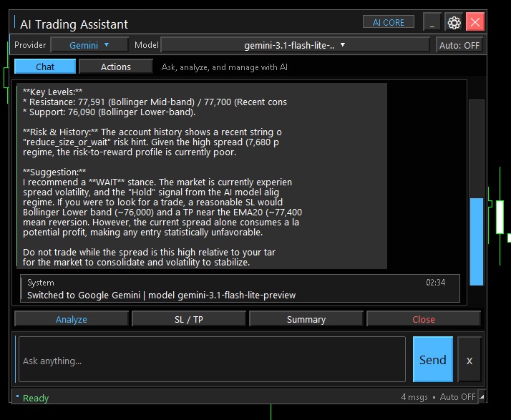Click the **Key Levels:** heading
Screen dimensions: 511x420
52,92
